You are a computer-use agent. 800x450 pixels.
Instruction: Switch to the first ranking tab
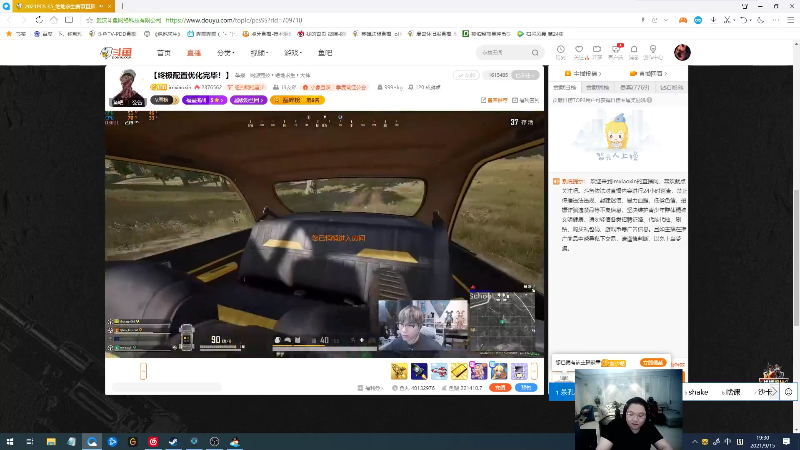click(564, 88)
